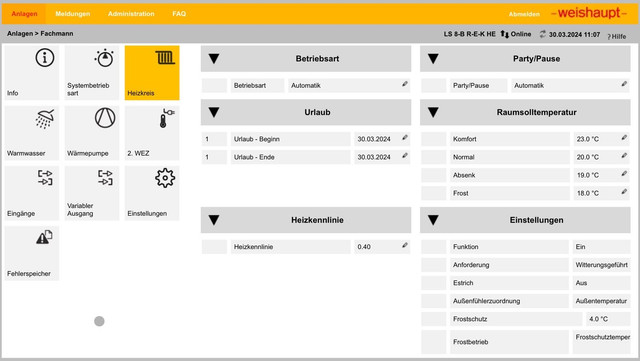
Task: Collapse the Party/Pause section
Action: point(433,59)
